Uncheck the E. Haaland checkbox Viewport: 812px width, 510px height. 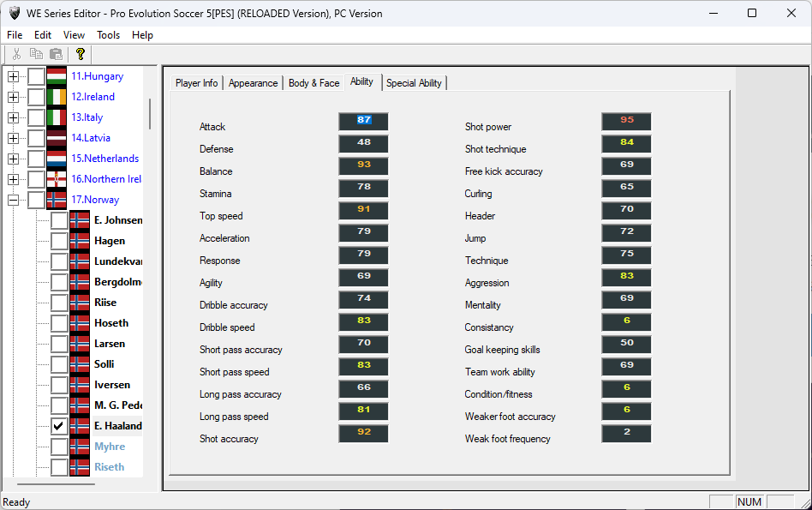59,426
